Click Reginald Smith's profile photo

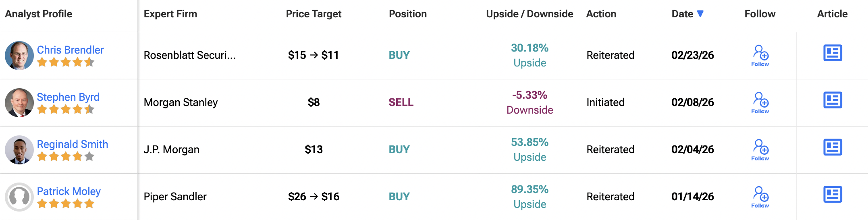pyautogui.click(x=19, y=150)
